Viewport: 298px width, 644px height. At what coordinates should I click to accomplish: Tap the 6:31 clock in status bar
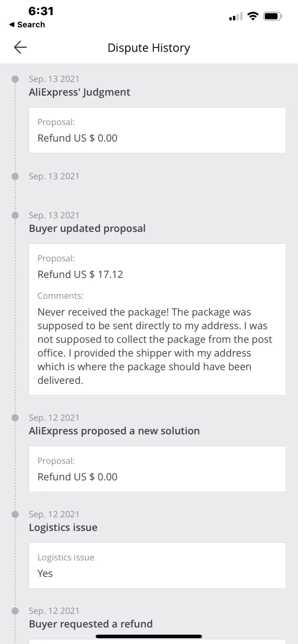pyautogui.click(x=41, y=11)
